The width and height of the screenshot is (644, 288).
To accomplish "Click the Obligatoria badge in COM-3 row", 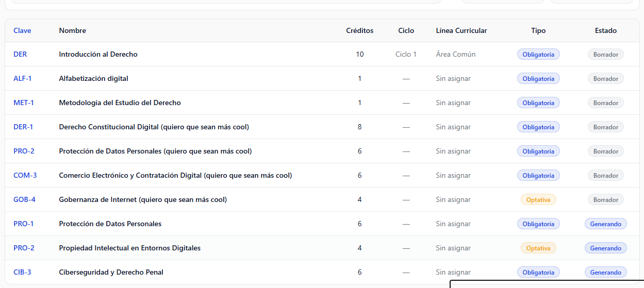I will coord(538,175).
